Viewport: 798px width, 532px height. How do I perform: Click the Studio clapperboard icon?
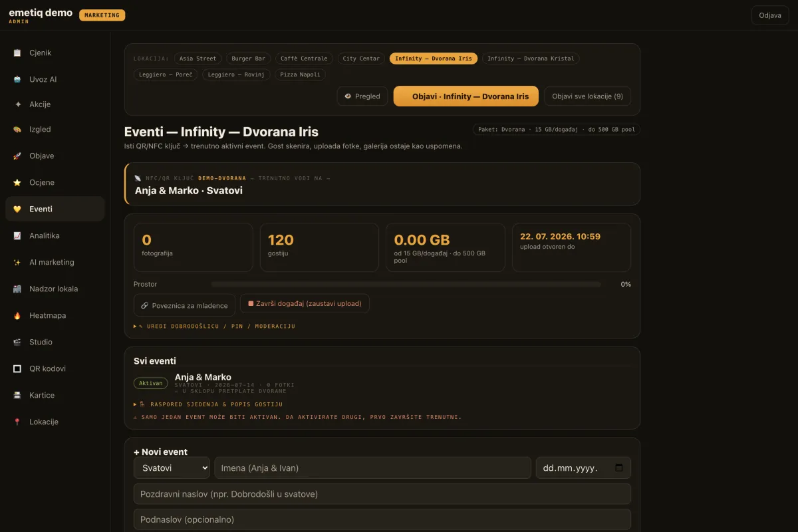pos(17,342)
